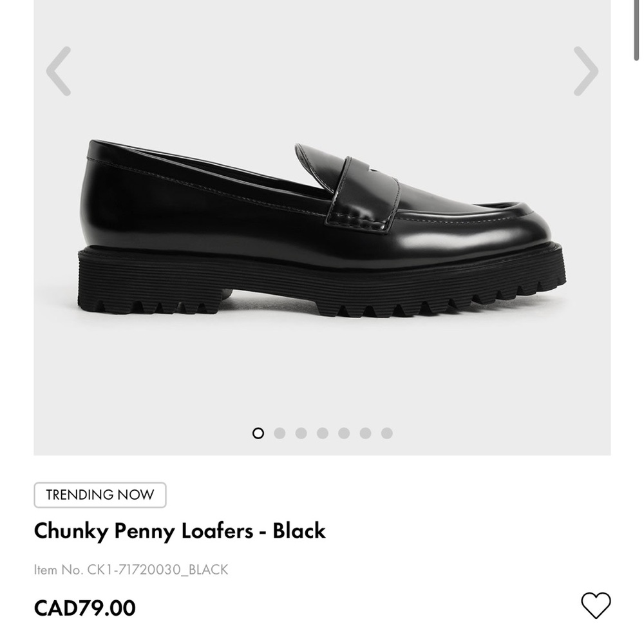This screenshot has width=644, height=644.
Task: Select the second carousel dot
Action: [280, 434]
